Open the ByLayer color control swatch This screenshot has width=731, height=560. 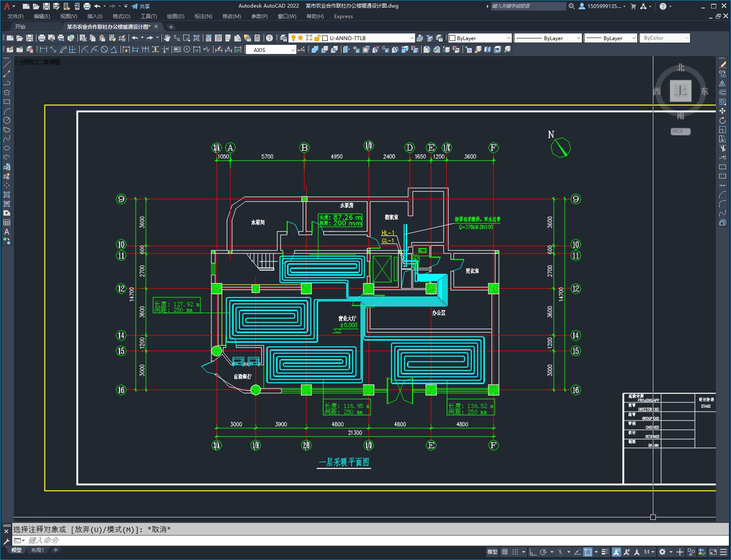[479, 38]
